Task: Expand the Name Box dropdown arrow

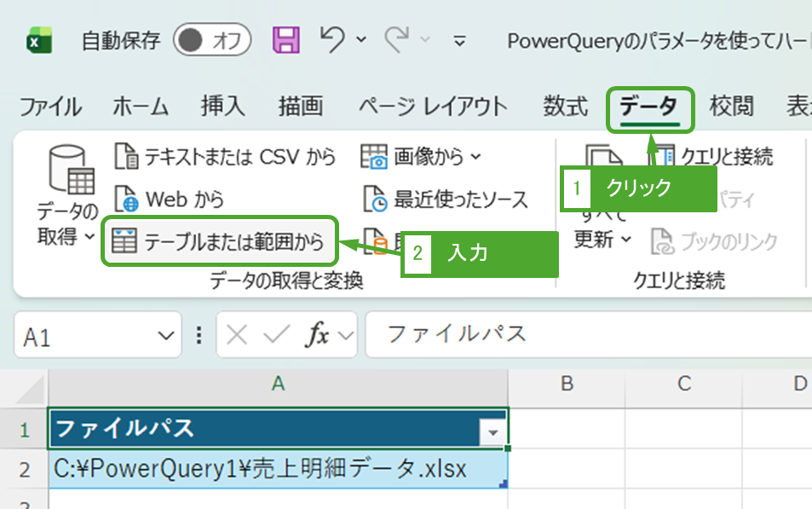Action: 164,336
